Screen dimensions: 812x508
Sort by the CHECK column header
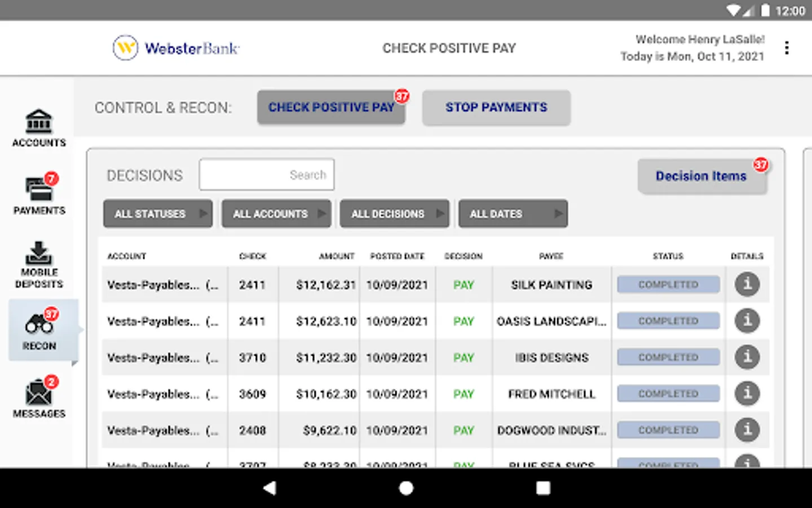252,256
